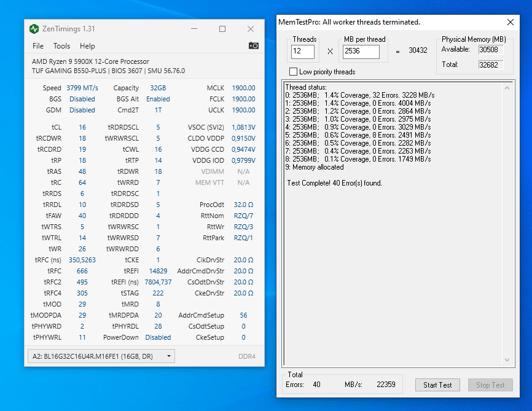Click the Available physical memory value 30508
This screenshot has width=532, height=411.
491,50
